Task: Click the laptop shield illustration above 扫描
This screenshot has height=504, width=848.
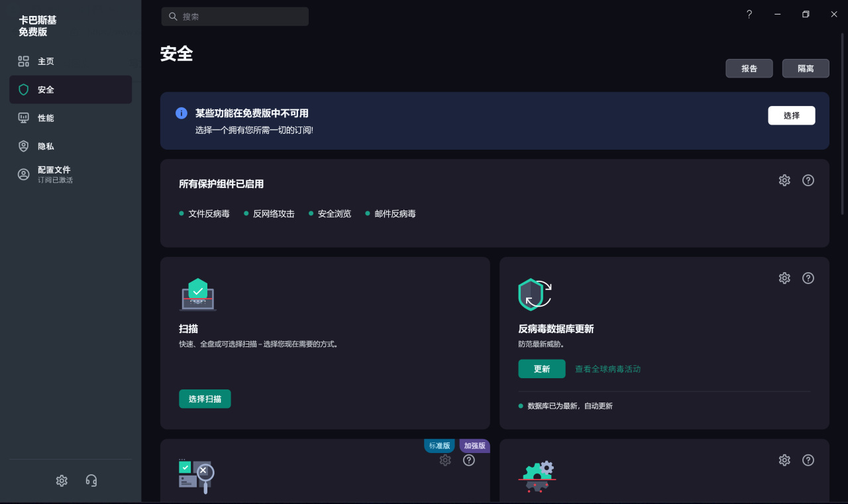Action: click(x=197, y=295)
